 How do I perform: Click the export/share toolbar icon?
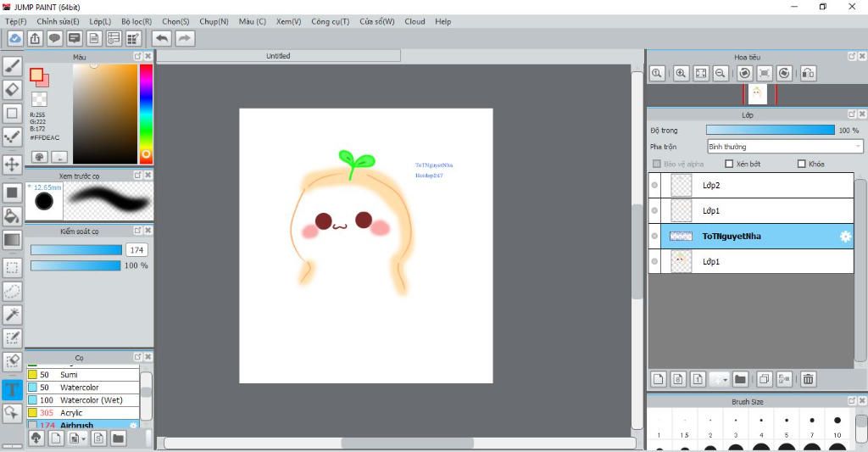click(35, 38)
